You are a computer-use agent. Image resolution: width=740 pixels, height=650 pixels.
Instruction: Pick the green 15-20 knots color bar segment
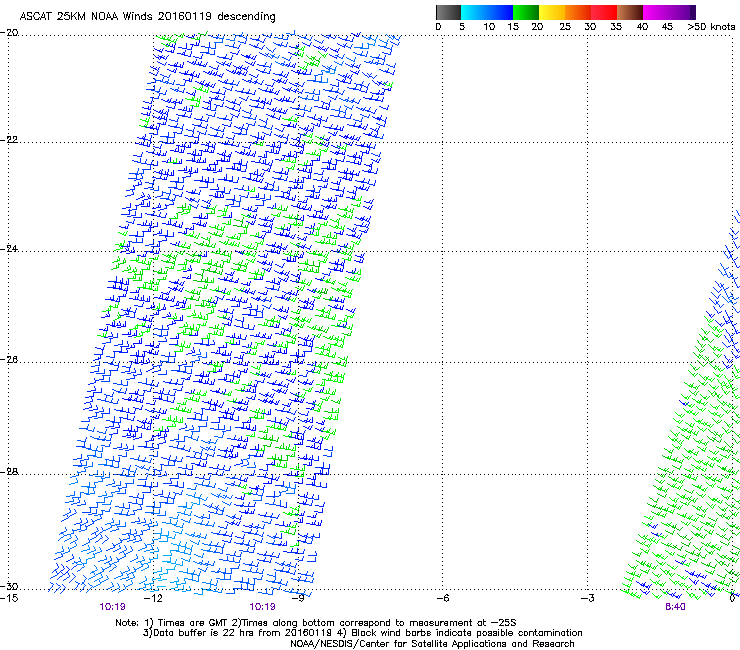(526, 12)
